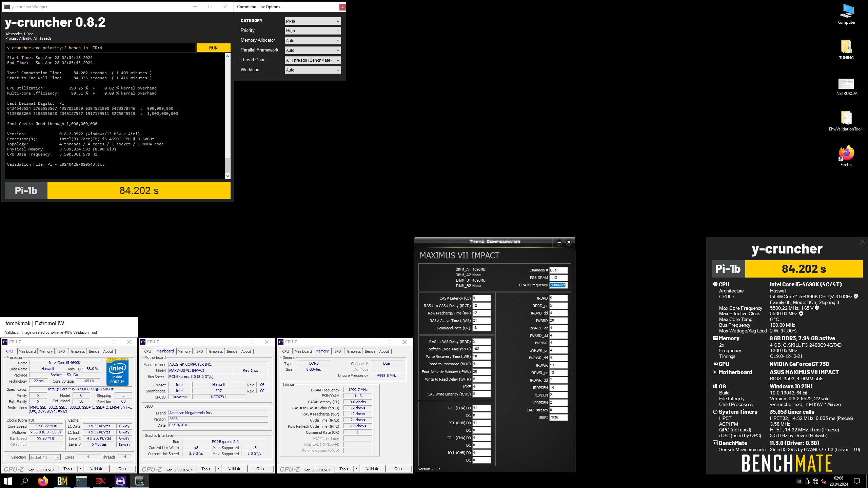Launch the Firefox desktop shortcut
The height and width of the screenshot is (488, 868).
pos(846,156)
